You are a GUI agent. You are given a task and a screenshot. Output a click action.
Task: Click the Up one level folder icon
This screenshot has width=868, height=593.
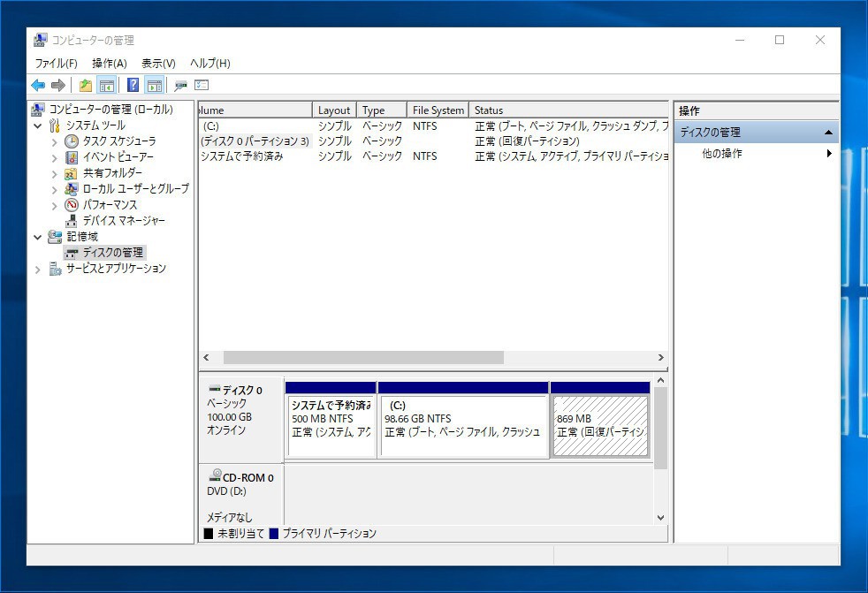tap(86, 86)
